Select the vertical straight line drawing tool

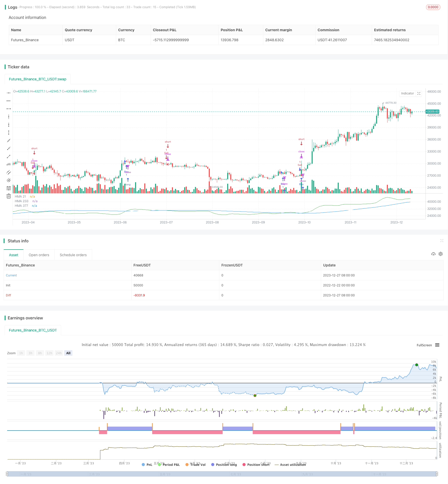(x=9, y=117)
